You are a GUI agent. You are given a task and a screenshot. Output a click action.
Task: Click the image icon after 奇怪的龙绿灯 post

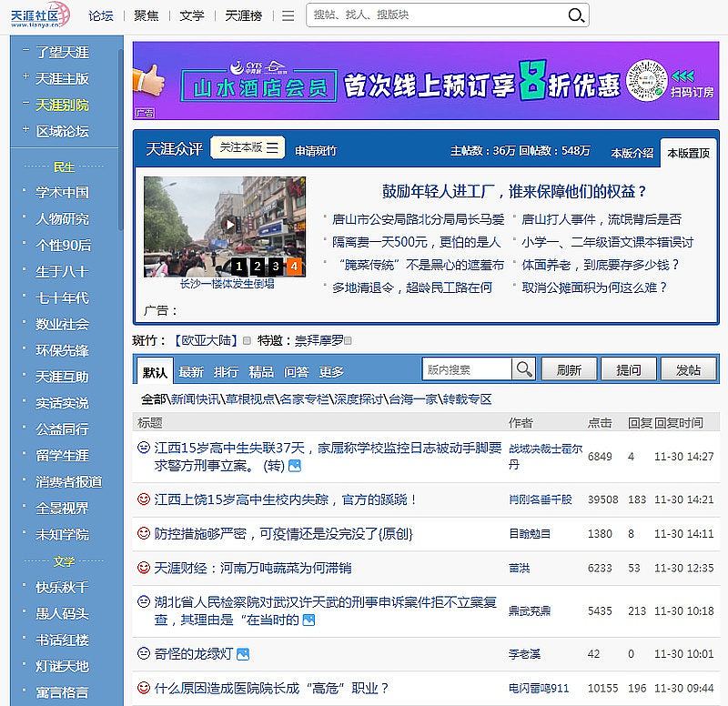tap(243, 654)
